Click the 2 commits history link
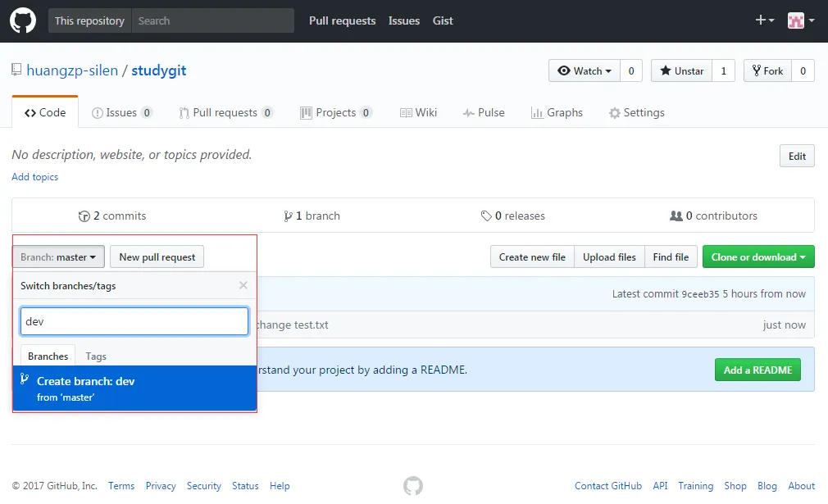 [112, 216]
